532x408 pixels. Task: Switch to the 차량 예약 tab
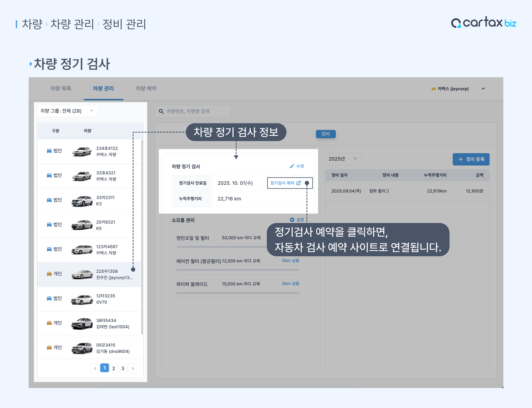click(146, 88)
